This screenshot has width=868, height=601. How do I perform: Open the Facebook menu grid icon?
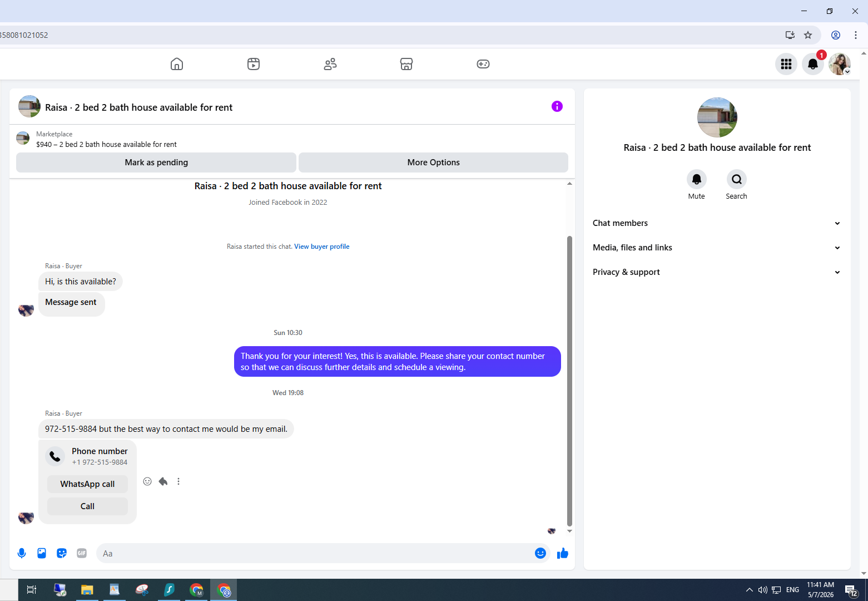pyautogui.click(x=786, y=64)
